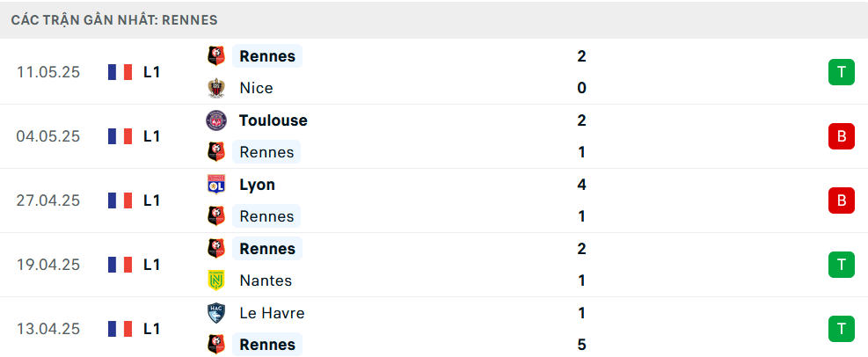Click the Le Havre HAC crest icon
The image size is (868, 357).
tap(215, 313)
